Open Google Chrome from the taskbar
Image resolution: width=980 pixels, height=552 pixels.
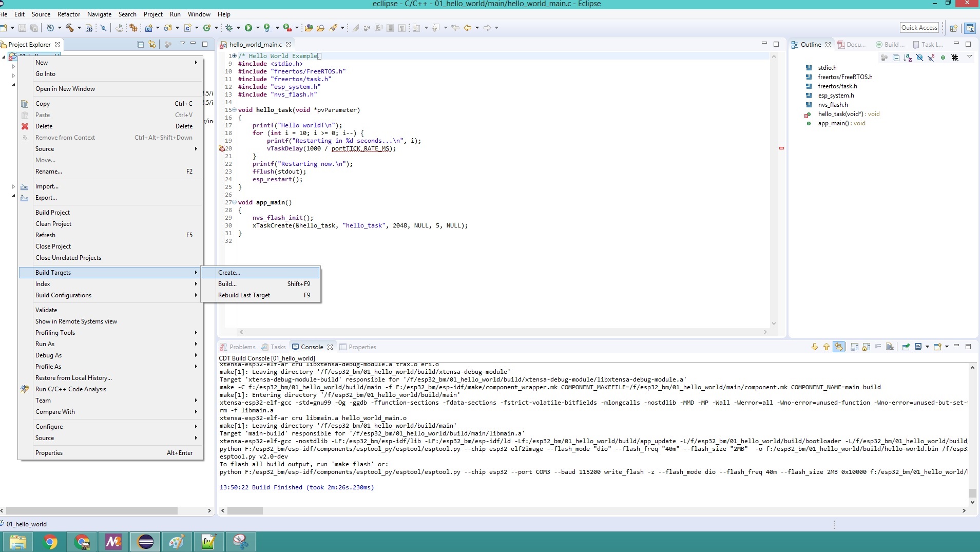point(50,542)
